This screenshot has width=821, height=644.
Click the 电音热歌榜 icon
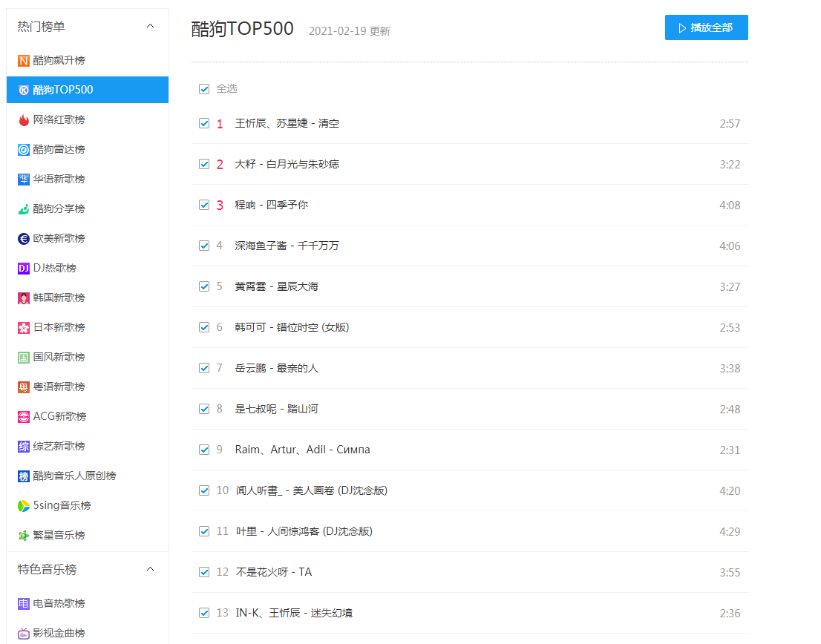24,604
